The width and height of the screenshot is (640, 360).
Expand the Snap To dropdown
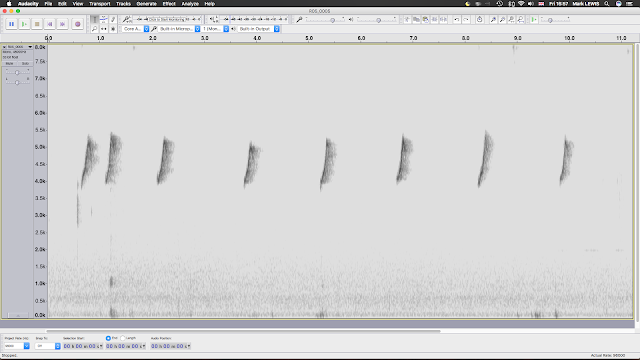48,346
